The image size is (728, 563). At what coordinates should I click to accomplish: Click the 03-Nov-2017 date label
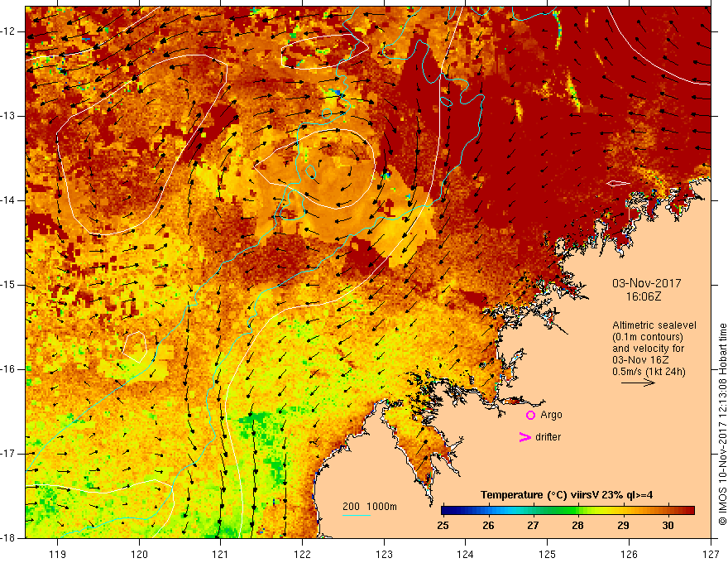click(647, 283)
